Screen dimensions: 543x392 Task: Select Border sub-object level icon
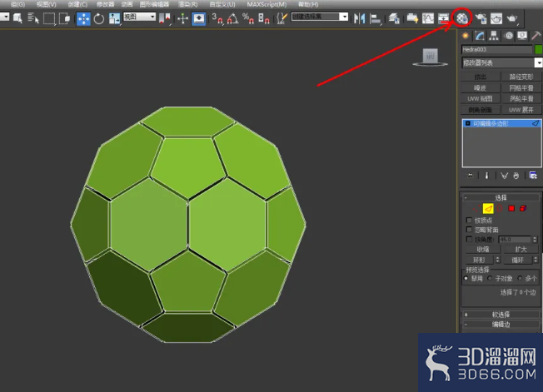[x=500, y=208]
